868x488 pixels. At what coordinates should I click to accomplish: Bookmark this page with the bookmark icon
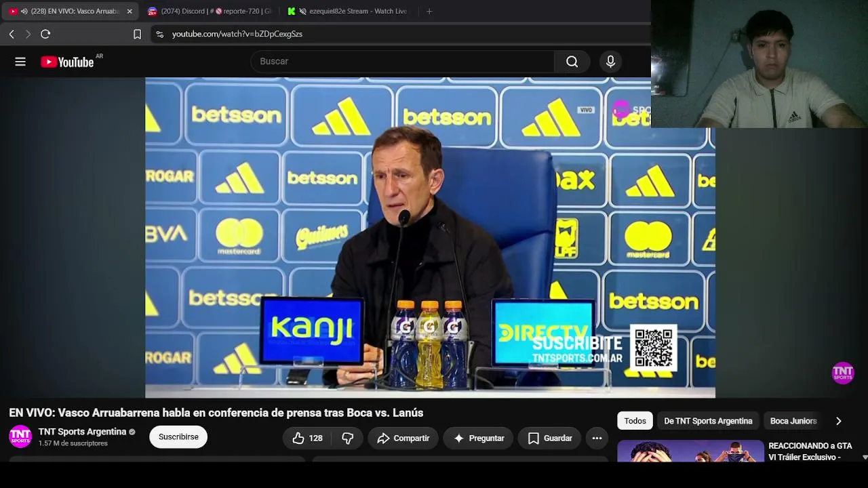pyautogui.click(x=137, y=34)
